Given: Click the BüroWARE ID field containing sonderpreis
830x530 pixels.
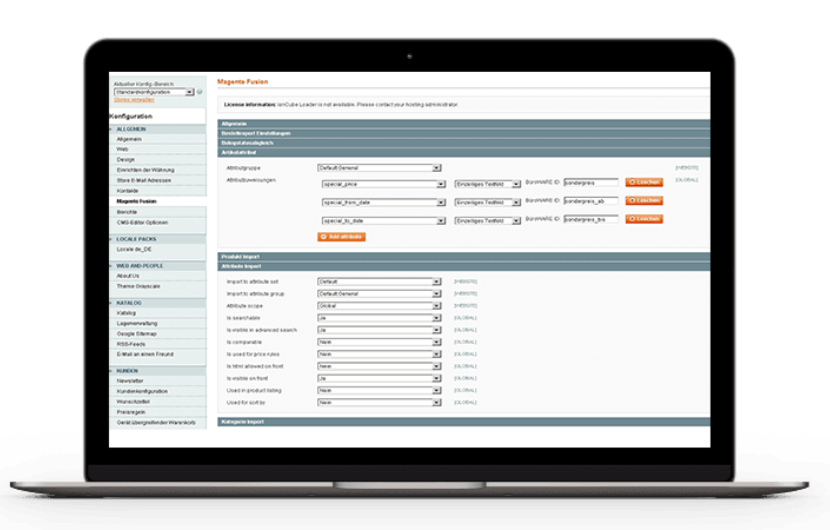Looking at the screenshot, I should [591, 183].
